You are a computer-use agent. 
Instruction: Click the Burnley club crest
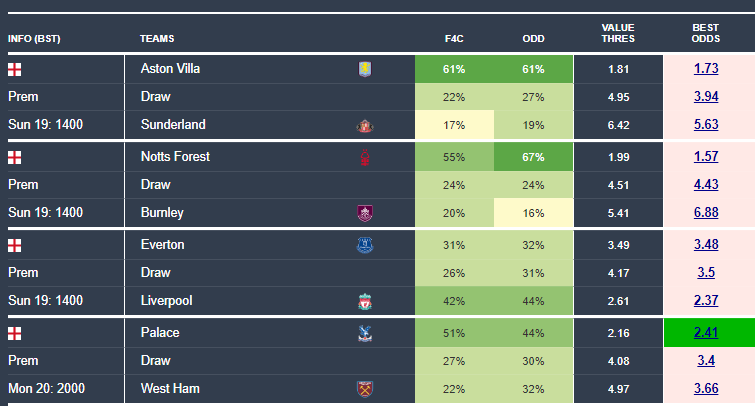[x=364, y=213]
